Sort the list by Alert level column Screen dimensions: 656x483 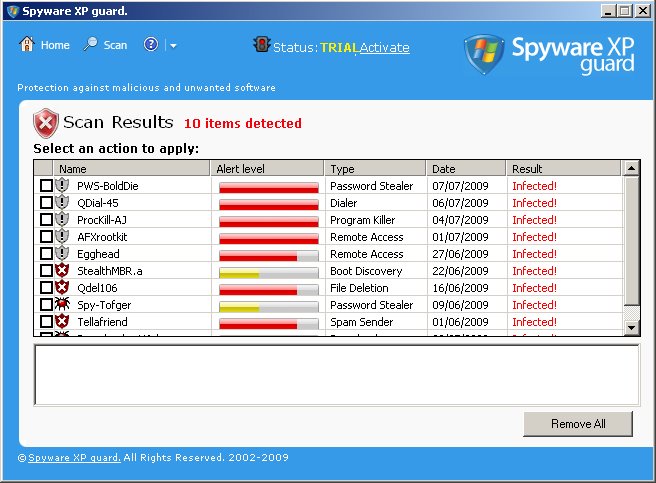coord(267,169)
